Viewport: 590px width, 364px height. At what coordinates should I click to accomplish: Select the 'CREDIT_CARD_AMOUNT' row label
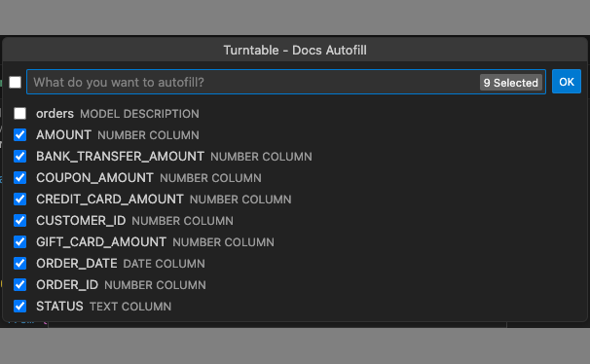110,200
